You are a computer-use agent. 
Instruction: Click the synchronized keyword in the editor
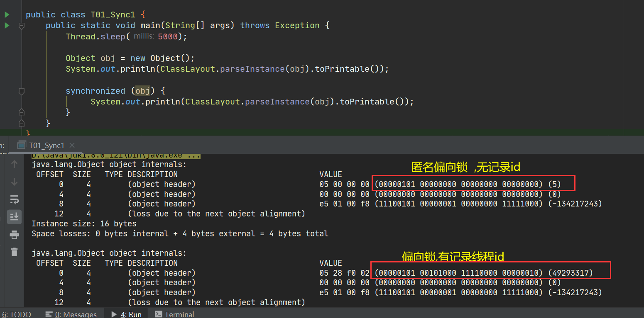point(95,91)
